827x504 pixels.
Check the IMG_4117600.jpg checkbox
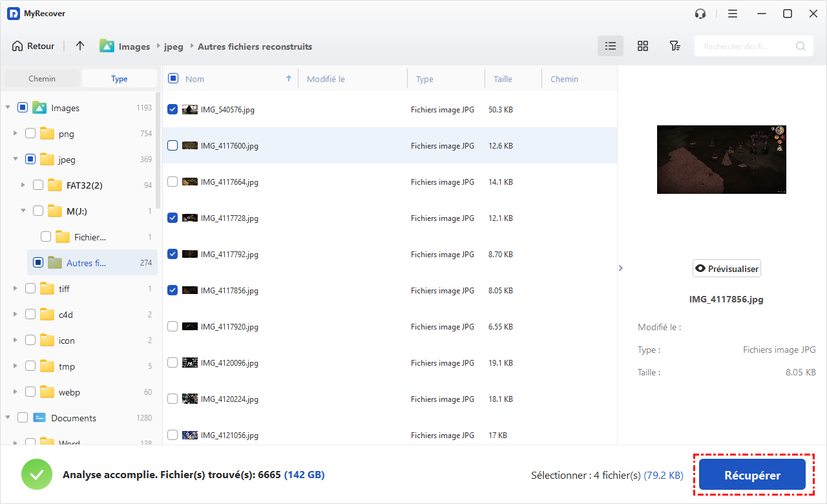tap(173, 146)
